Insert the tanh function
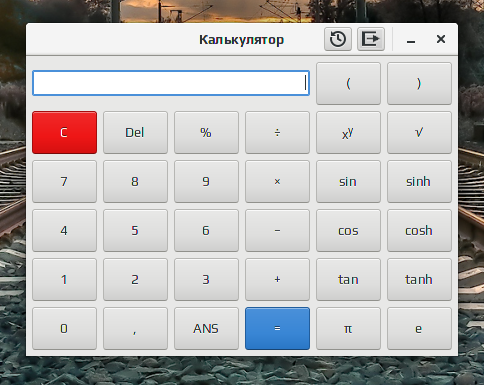This screenshot has height=385, width=484. point(419,279)
